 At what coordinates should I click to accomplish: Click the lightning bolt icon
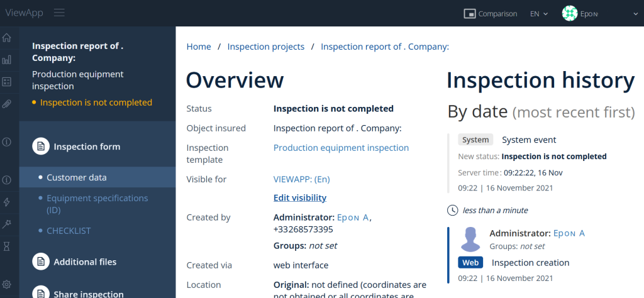tap(6, 202)
